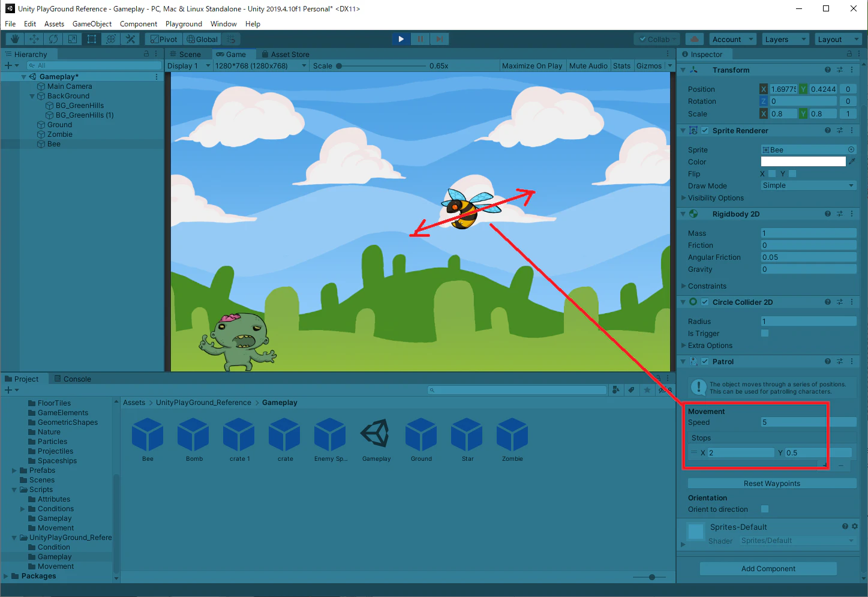Disable the Sprite Renderer component checkbox

point(705,130)
